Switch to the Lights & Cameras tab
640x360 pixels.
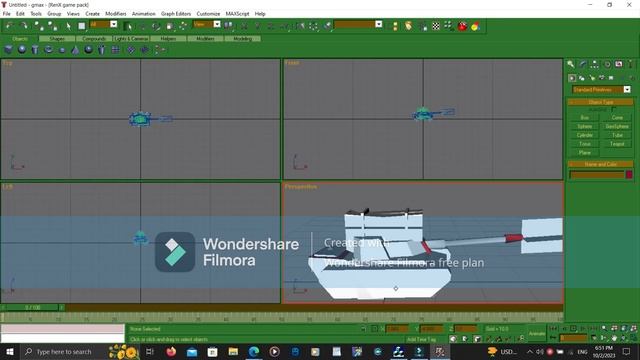point(131,38)
